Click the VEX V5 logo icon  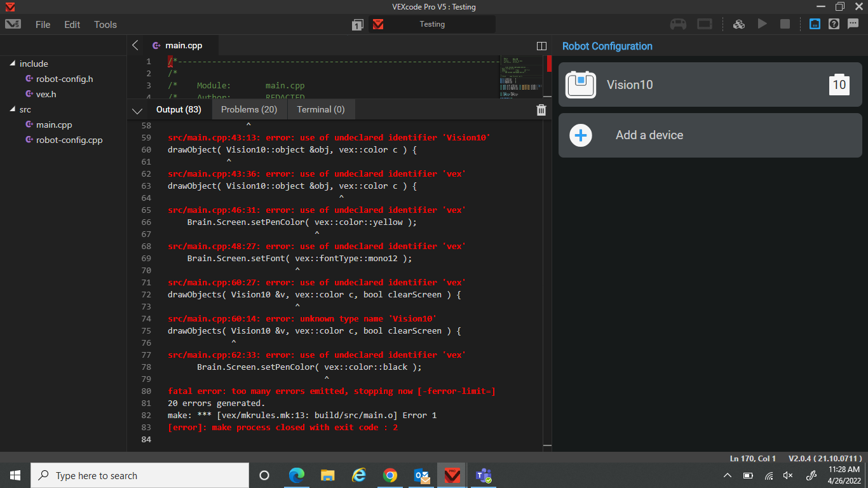pos(13,24)
